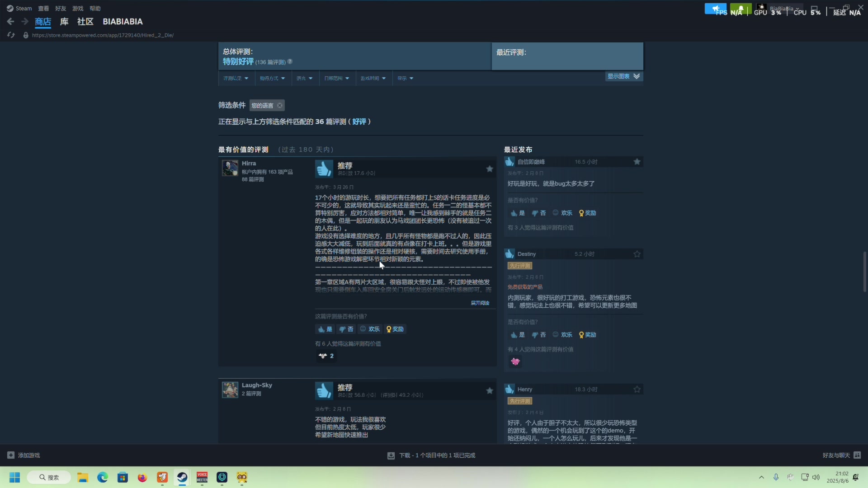Click the star outline on Henry's review
868x488 pixels.
(637, 389)
